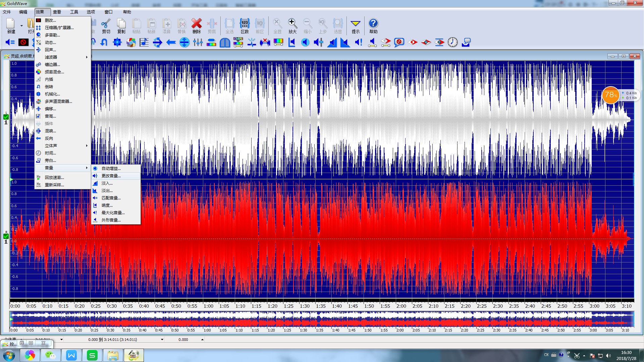Image resolution: width=644 pixels, height=362 pixels.
Task: Click the overview waveform strip at bottom
Action: (x=322, y=319)
